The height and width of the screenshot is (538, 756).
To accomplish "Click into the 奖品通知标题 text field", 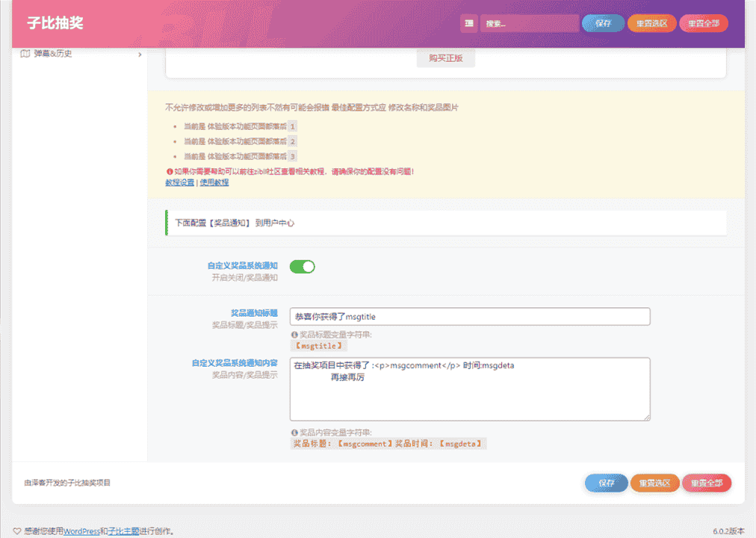I will pyautogui.click(x=470, y=317).
